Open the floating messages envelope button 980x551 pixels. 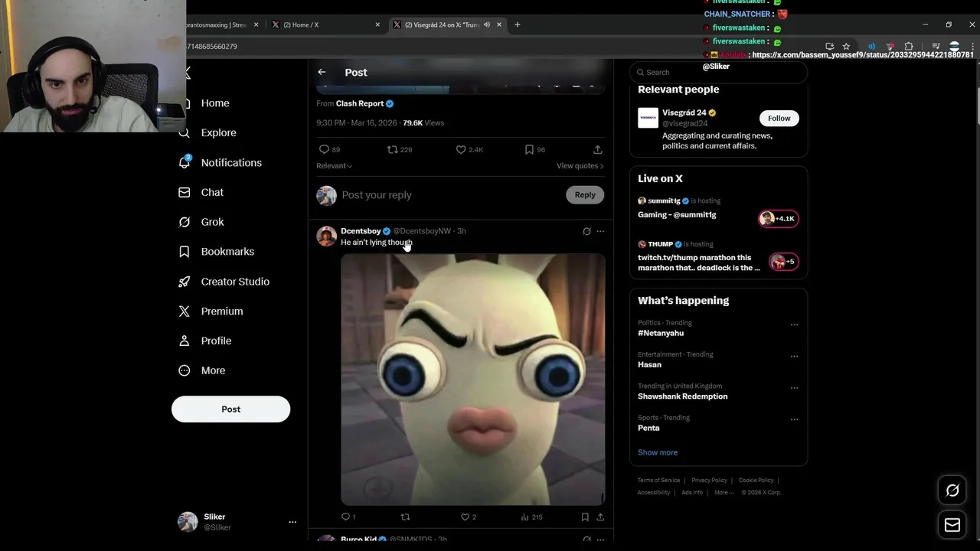coord(952,525)
